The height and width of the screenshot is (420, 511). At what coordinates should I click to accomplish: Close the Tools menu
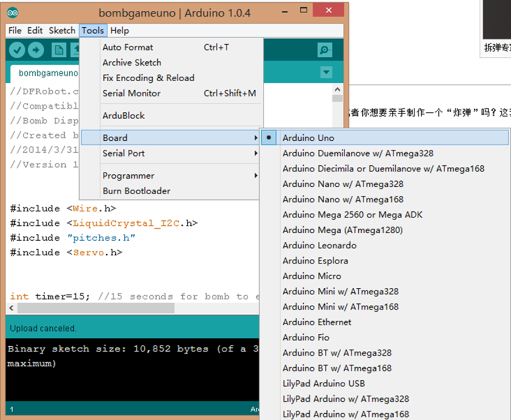[x=93, y=31]
